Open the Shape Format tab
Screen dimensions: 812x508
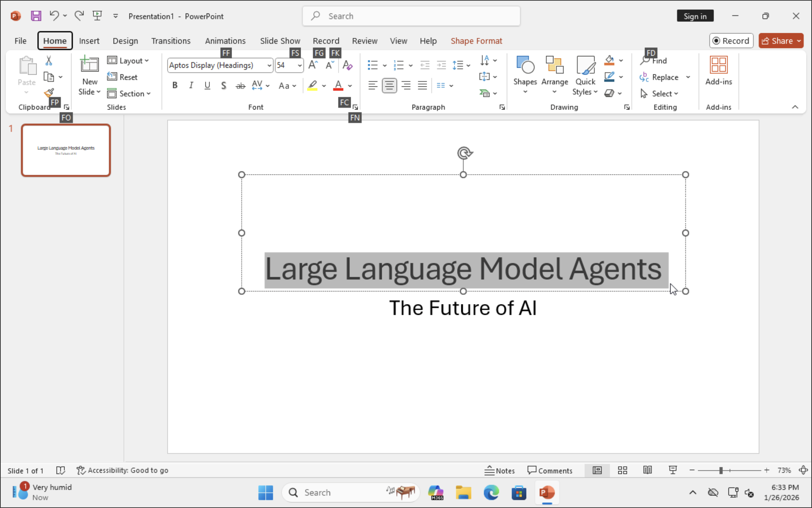tap(476, 41)
